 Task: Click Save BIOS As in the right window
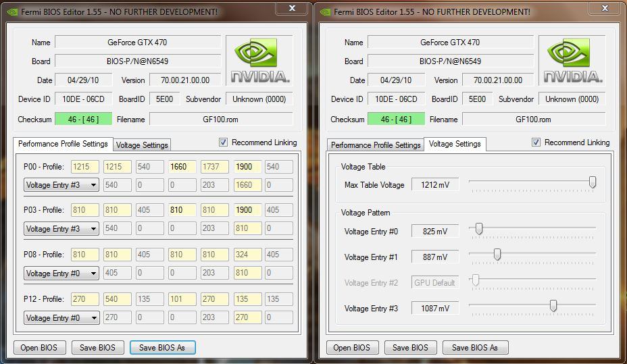(x=475, y=348)
